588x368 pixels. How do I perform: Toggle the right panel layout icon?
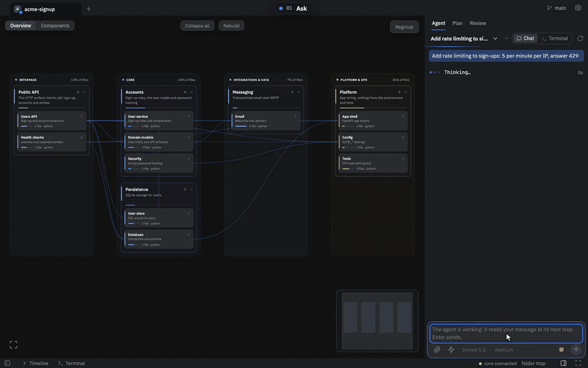(563, 363)
